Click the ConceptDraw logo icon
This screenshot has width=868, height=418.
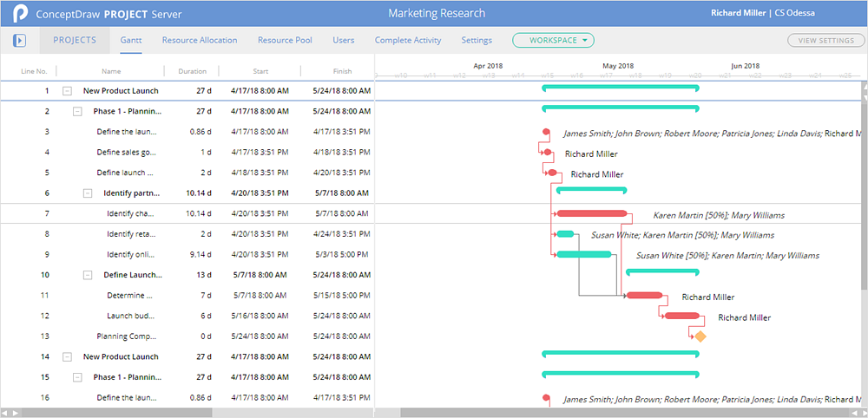click(x=19, y=14)
